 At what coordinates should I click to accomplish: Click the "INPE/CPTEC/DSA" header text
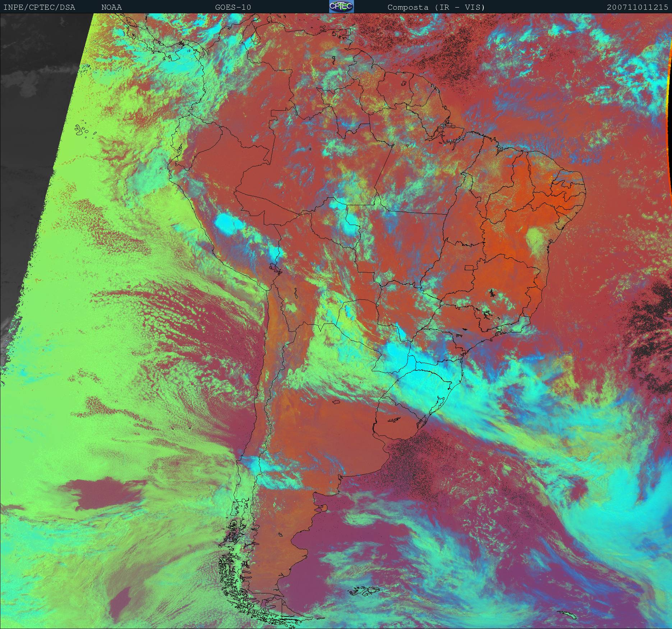[40, 7]
